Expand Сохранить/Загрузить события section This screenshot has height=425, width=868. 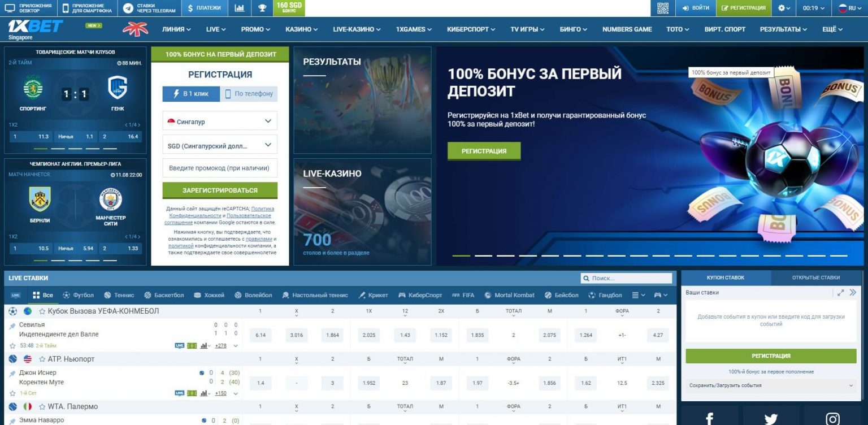[771, 385]
